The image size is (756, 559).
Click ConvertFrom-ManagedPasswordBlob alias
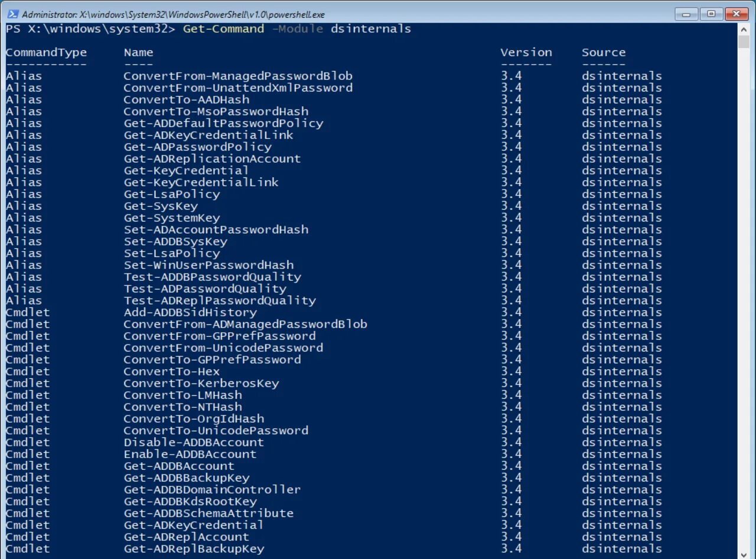(238, 76)
